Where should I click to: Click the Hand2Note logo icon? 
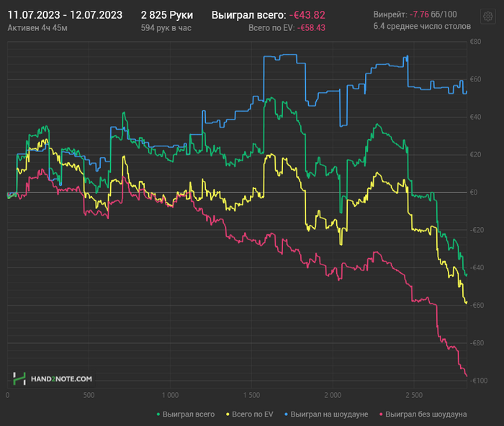tap(19, 378)
